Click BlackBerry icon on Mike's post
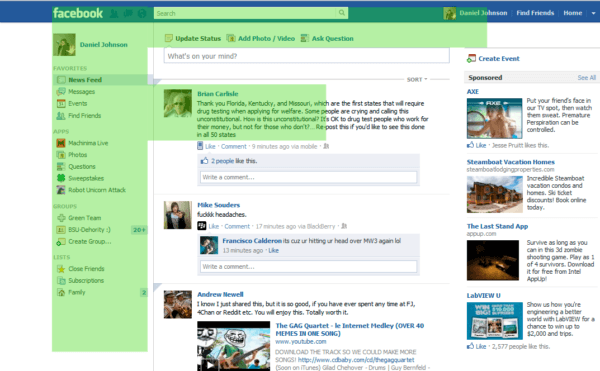This screenshot has height=371, width=600. [202, 226]
